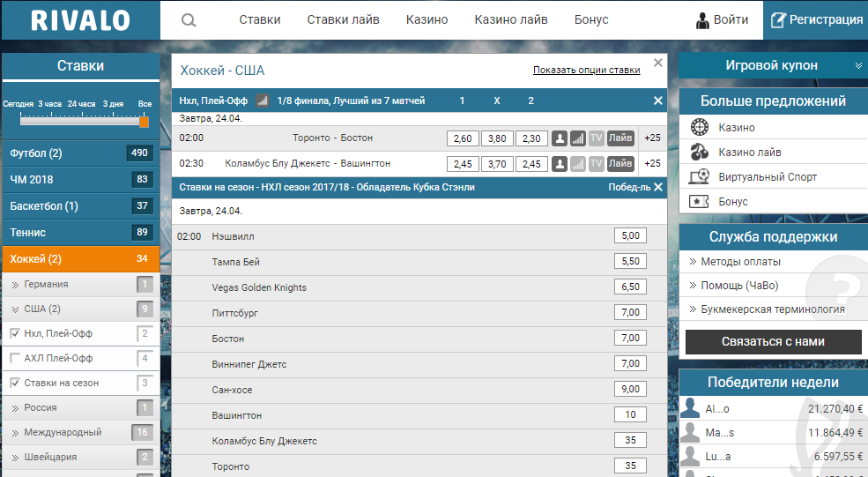Select Vegas Golden Knights odds 6,50

(x=631, y=287)
